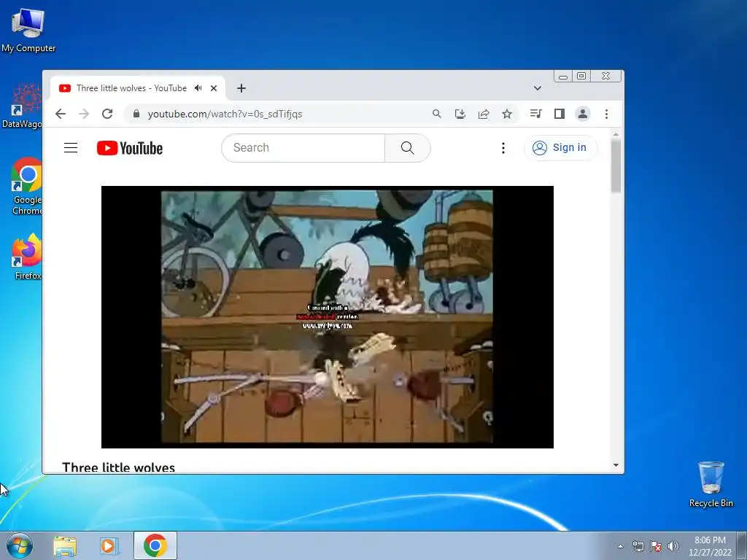Click the Show desktop strip

(x=742, y=545)
